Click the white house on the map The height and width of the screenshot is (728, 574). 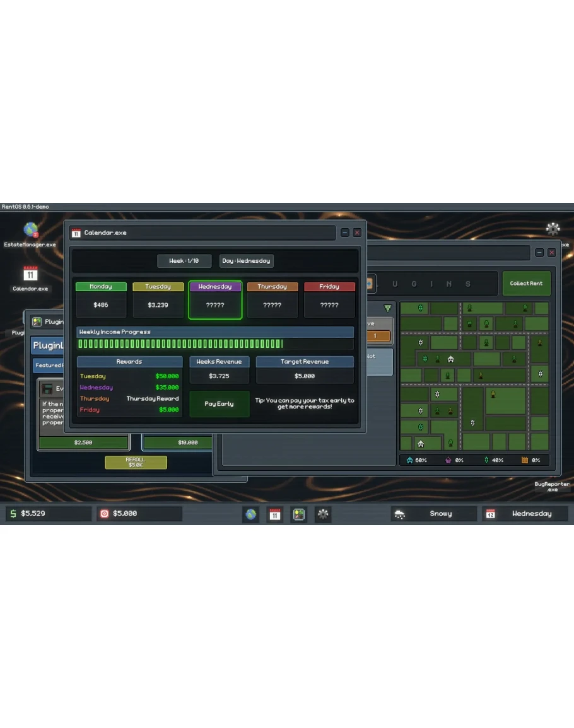tap(451, 359)
